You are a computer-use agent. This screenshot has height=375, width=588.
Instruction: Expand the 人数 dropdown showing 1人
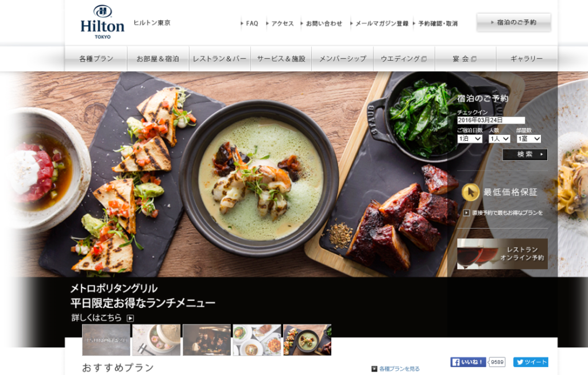[500, 139]
